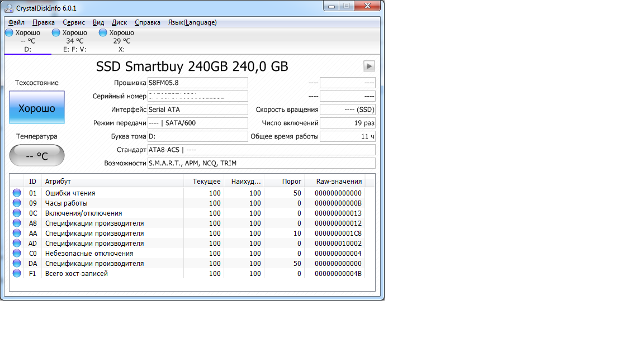Select the Часы работы row
This screenshot has width=644, height=362.
click(187, 203)
